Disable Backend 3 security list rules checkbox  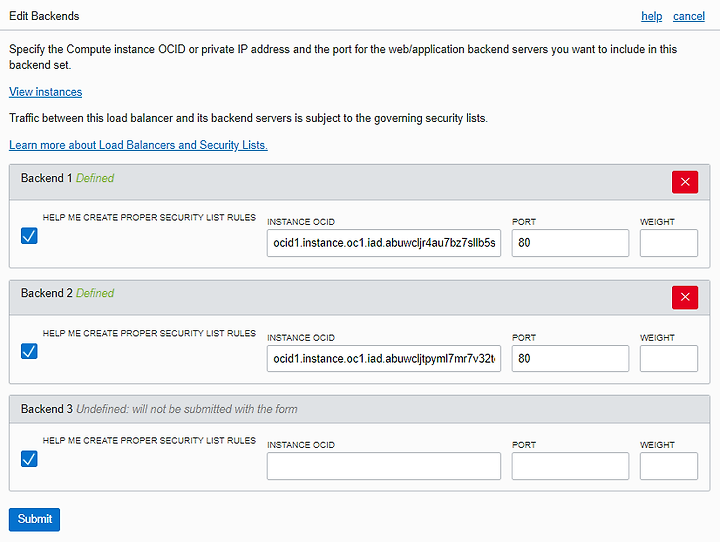pos(29,459)
